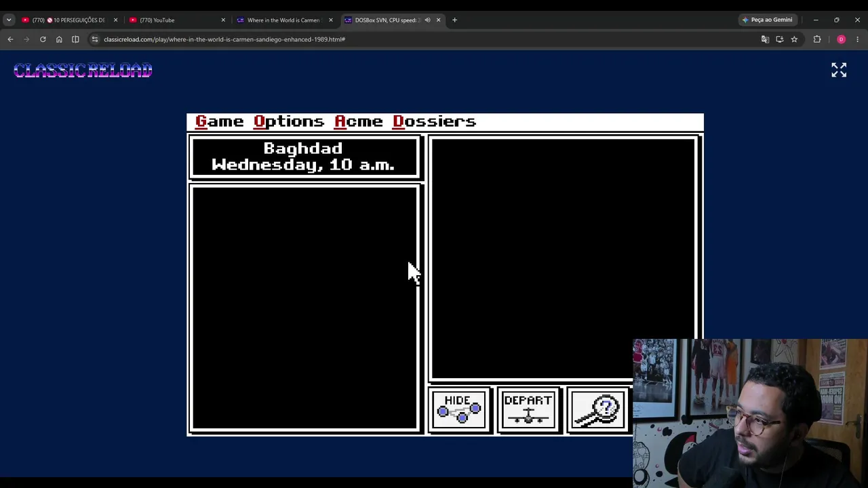Screen dimensions: 868x488
Task: Expand the tab search dropdown
Action: point(9,20)
